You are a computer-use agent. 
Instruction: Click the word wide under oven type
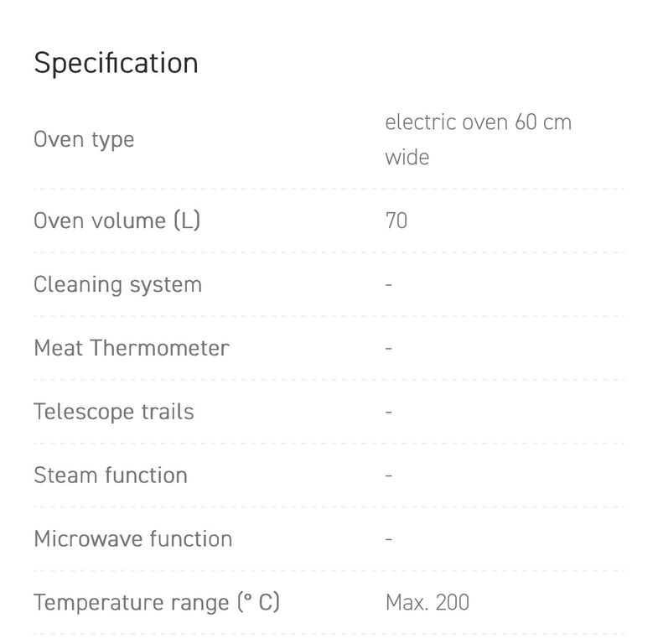point(407,158)
